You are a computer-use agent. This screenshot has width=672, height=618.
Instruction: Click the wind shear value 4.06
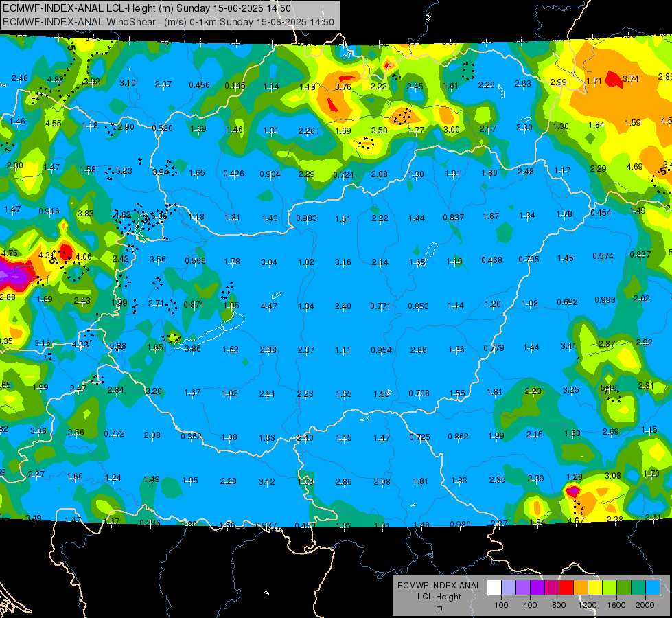(83, 257)
